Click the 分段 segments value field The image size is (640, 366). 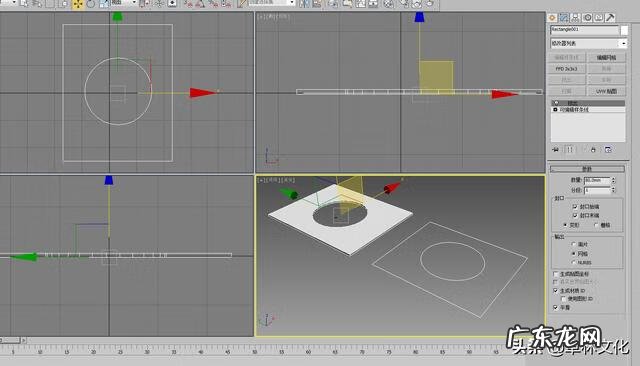tap(597, 191)
